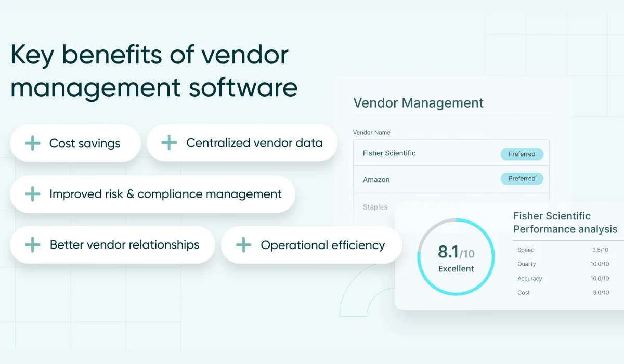Select the Staples vendor name

tap(375, 207)
